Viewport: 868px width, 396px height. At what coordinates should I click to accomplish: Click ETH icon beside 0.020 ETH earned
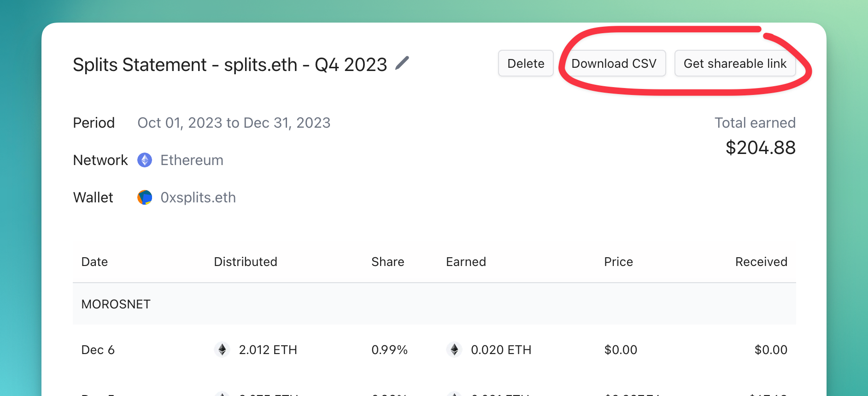coord(454,349)
